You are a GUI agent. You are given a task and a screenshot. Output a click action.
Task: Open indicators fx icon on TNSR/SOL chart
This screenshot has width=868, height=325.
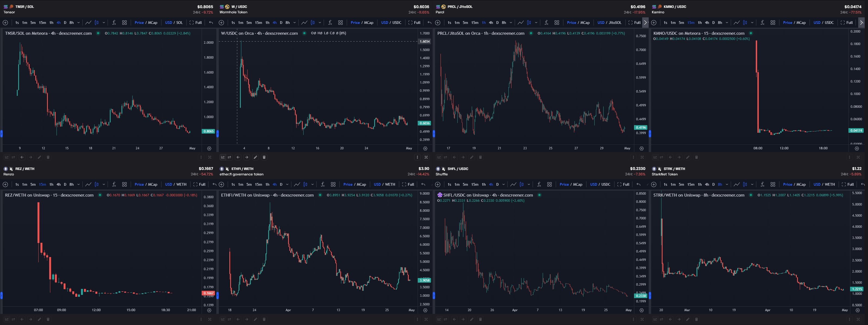[114, 23]
